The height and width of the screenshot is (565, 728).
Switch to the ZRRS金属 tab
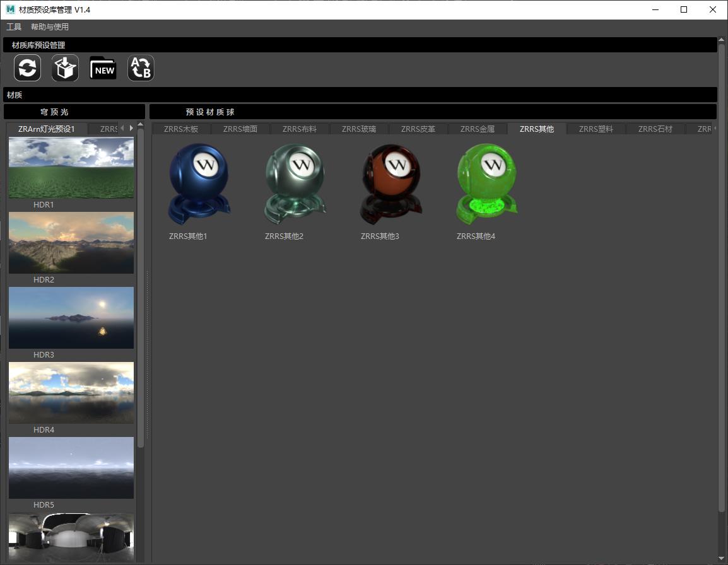pyautogui.click(x=477, y=129)
